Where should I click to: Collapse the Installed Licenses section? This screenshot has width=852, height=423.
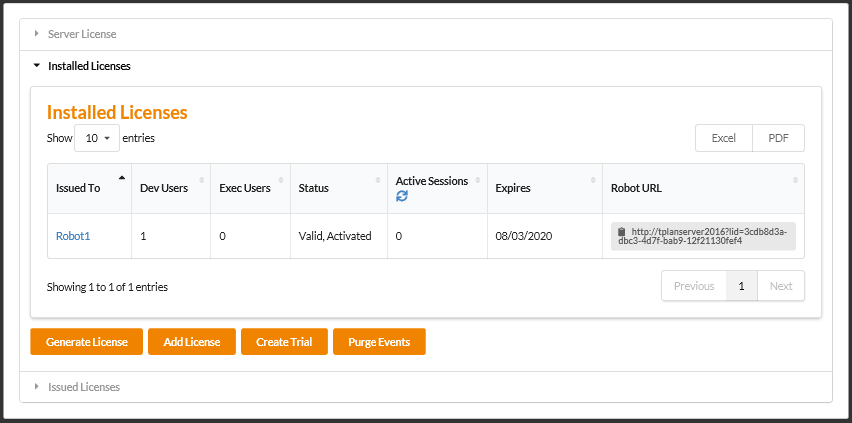88,66
